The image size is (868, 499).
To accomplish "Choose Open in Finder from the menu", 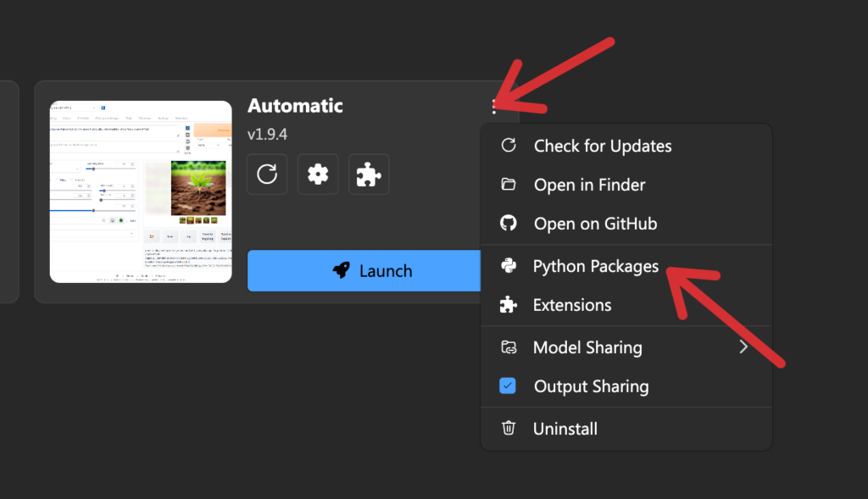I will point(589,185).
